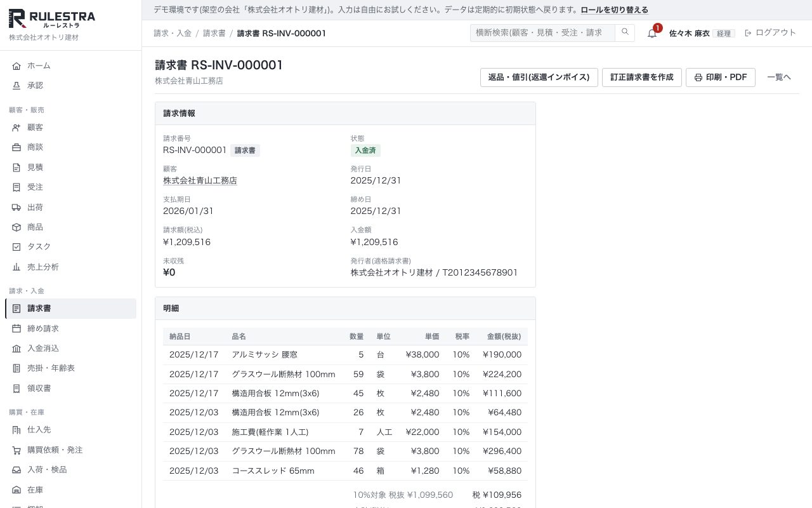Click ロールを切り替える in the demo banner

(x=615, y=10)
